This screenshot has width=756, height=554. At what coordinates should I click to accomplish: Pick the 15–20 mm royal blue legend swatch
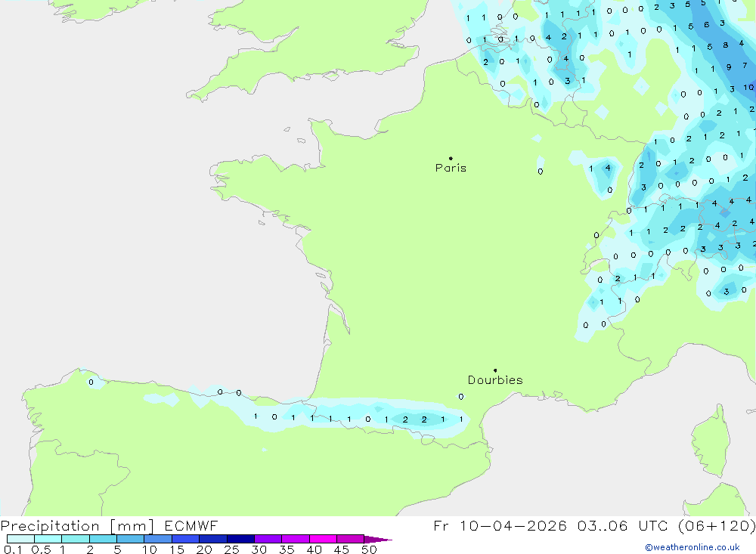[x=185, y=539]
